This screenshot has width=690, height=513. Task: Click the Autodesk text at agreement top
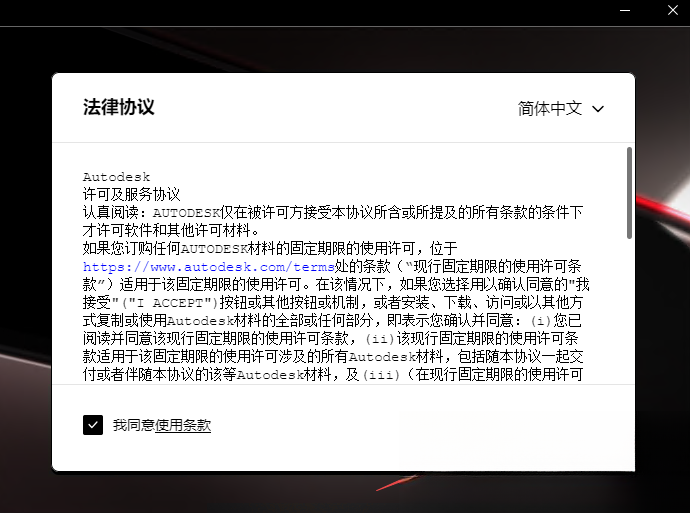click(x=117, y=177)
